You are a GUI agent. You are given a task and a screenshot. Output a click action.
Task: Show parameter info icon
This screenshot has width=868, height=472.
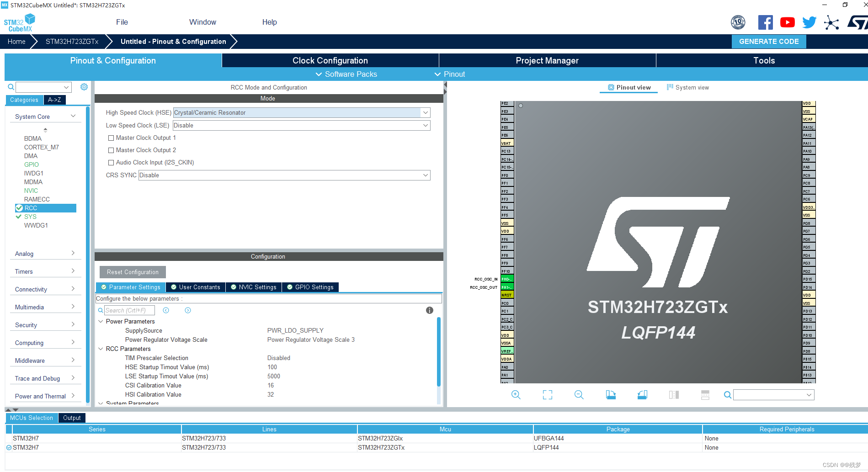click(430, 310)
